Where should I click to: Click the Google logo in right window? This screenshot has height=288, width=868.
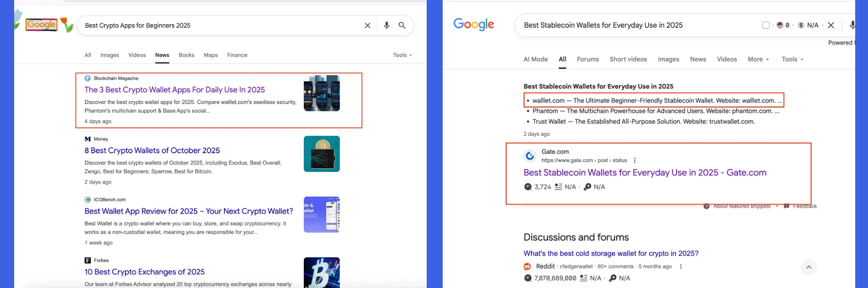point(474,24)
